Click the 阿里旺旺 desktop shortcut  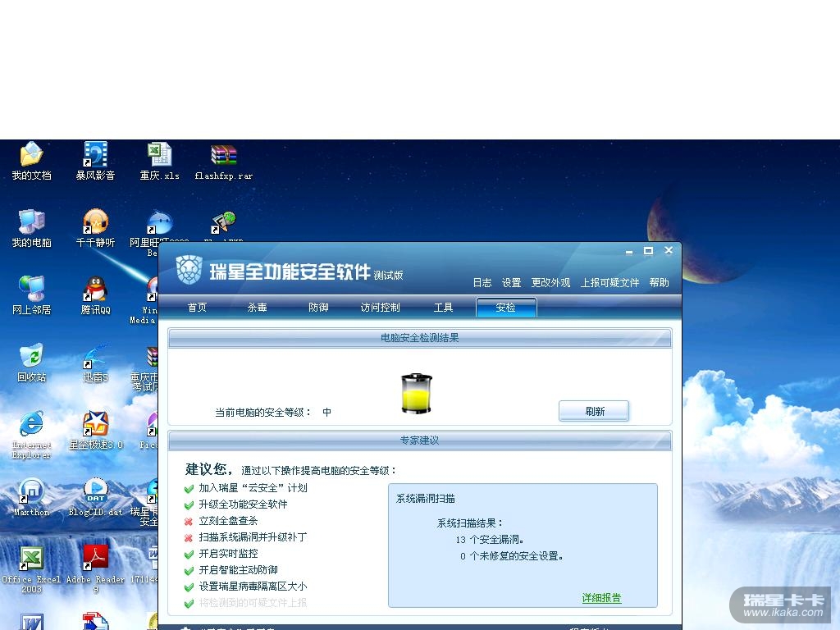click(160, 223)
